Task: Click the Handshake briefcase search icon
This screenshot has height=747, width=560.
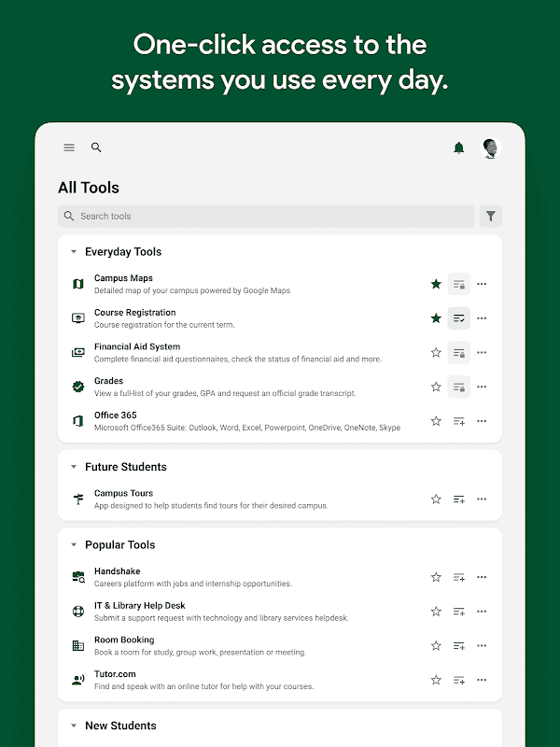Action: [78, 577]
